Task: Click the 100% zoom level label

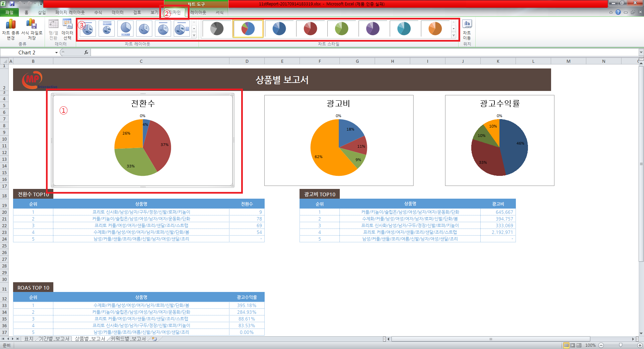Action: point(590,345)
